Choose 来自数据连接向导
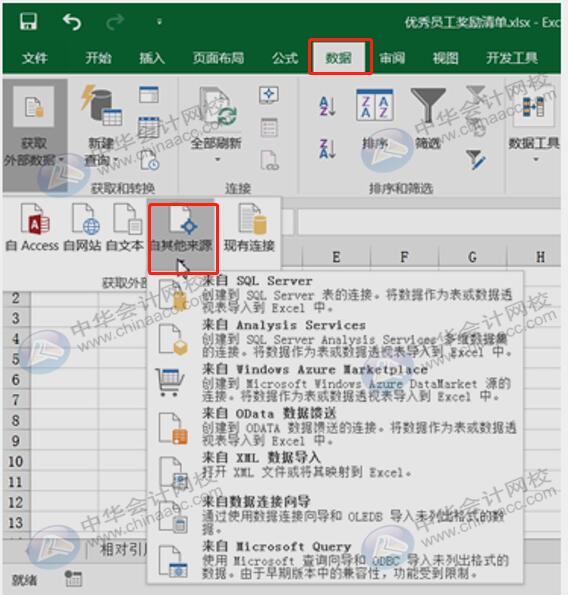 point(335,515)
